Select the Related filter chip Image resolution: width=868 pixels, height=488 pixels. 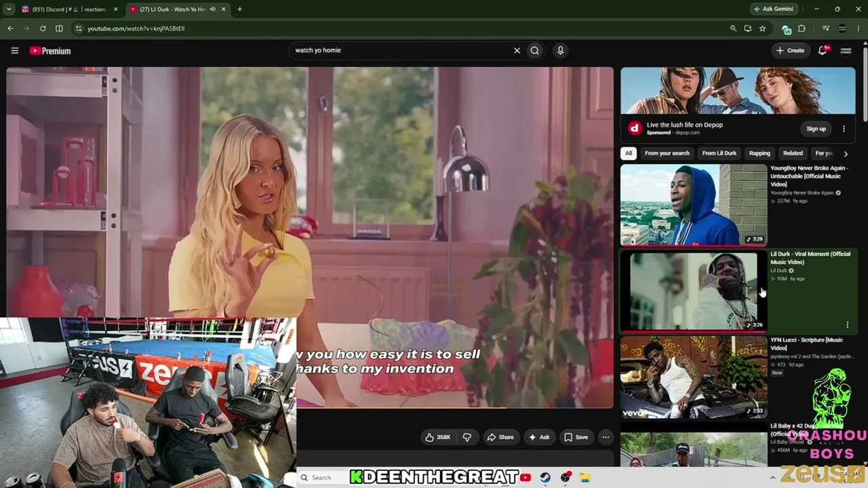[793, 153]
